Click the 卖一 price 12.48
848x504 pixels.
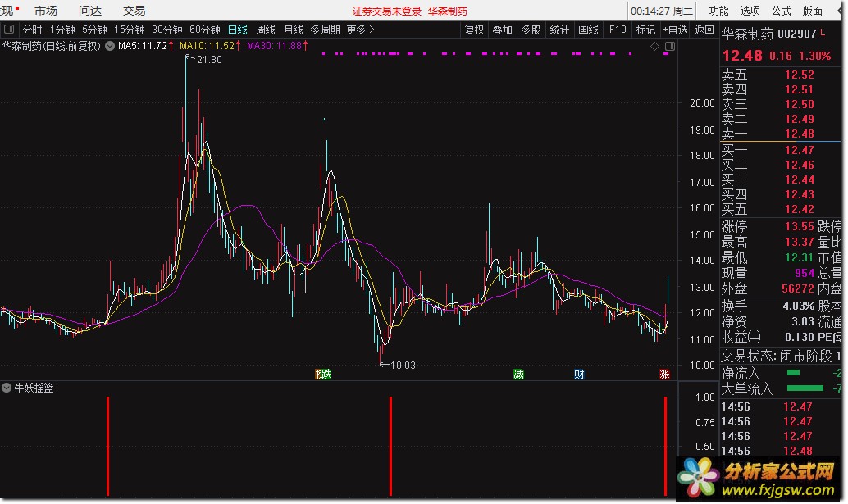799,134
